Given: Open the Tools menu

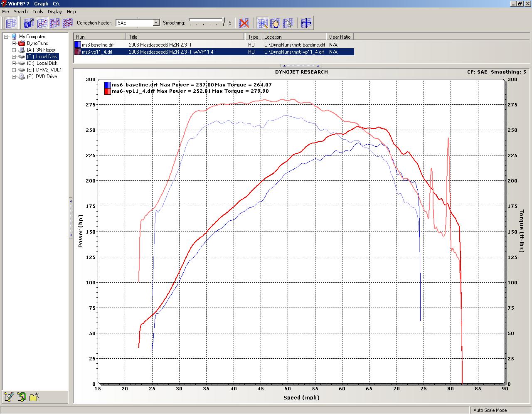Looking at the screenshot, I should point(38,12).
